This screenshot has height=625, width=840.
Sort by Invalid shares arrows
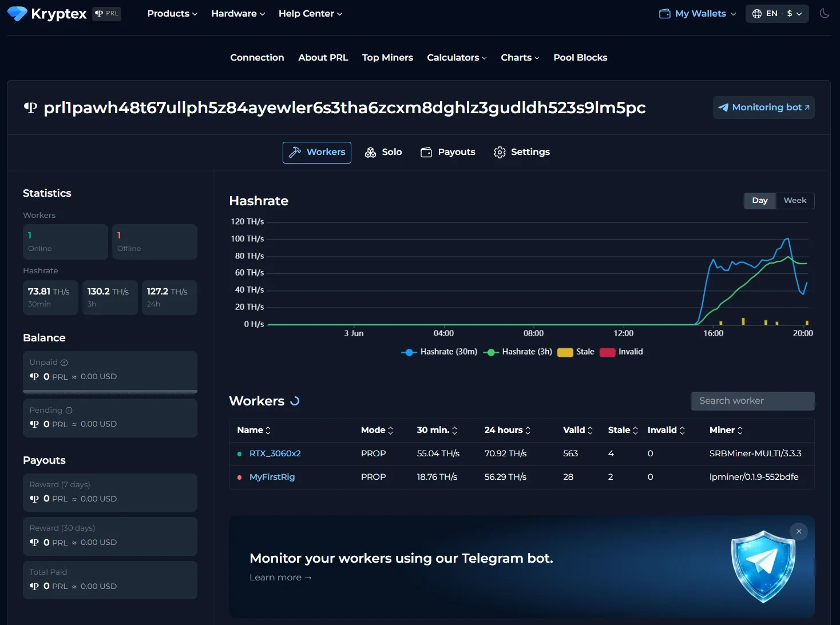pos(682,431)
